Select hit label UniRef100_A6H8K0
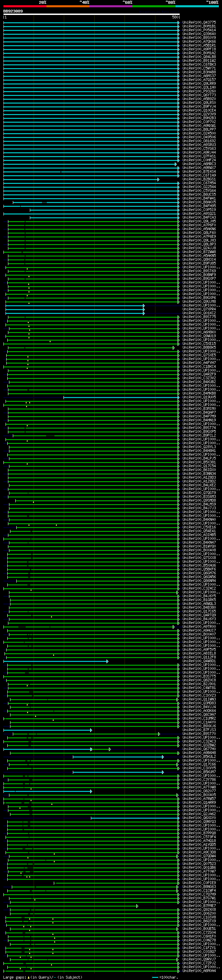This screenshot has width=222, height=980. 199,332
